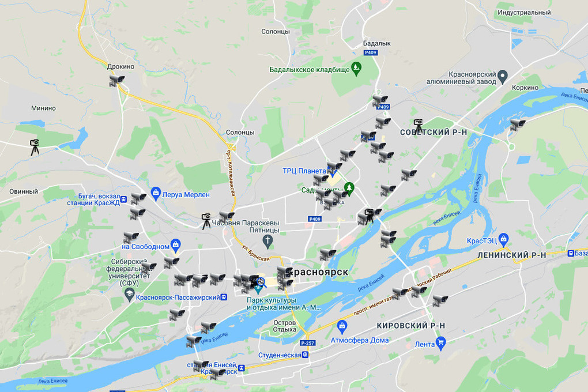This screenshot has width=588, height=392.
Task: Click the Бугач вокзал station icon
Action: pyautogui.click(x=124, y=199)
